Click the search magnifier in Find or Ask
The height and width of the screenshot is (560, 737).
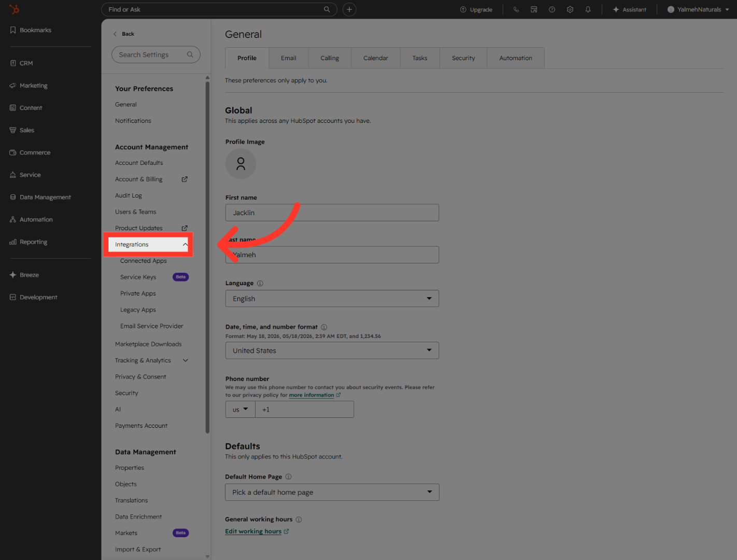327,9
